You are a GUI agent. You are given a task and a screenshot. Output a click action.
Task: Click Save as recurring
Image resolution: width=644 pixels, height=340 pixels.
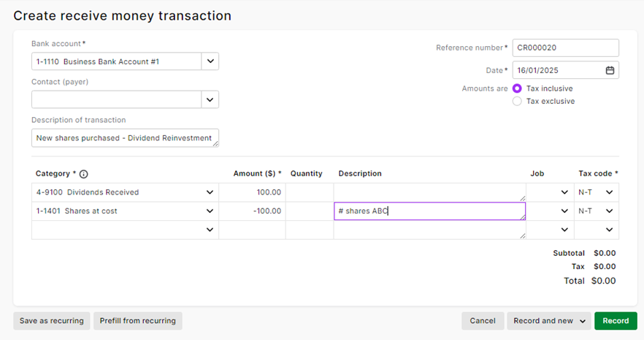point(52,321)
